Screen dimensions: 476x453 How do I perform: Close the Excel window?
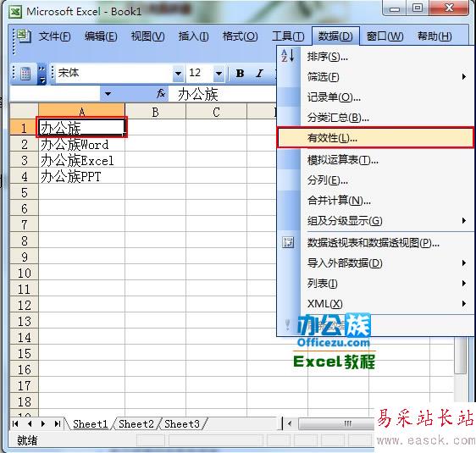click(x=450, y=8)
